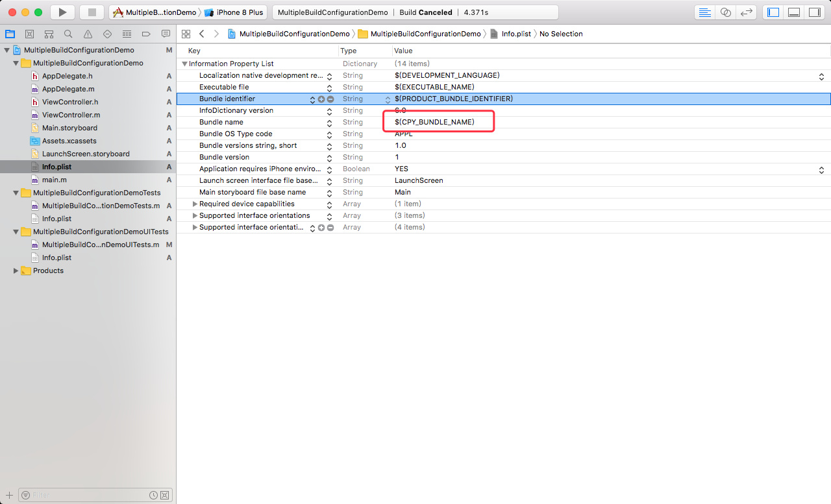Image resolution: width=831 pixels, height=504 pixels.
Task: Open the report navigator
Action: click(x=166, y=34)
